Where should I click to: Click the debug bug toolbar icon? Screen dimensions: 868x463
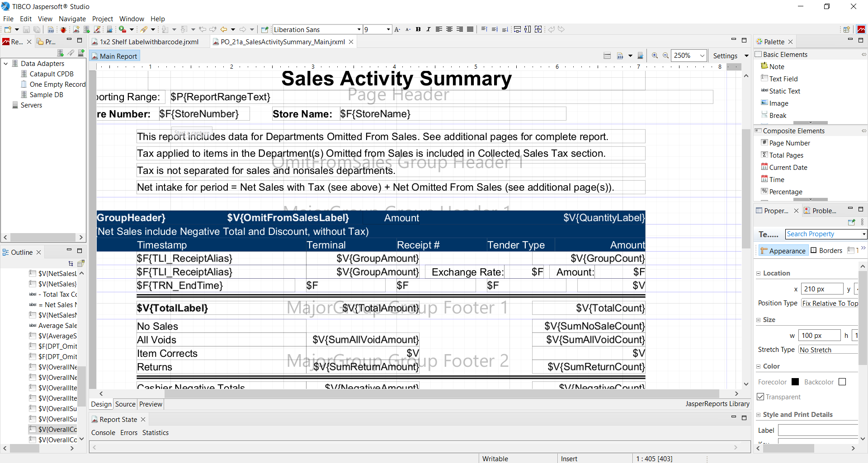[x=63, y=30]
